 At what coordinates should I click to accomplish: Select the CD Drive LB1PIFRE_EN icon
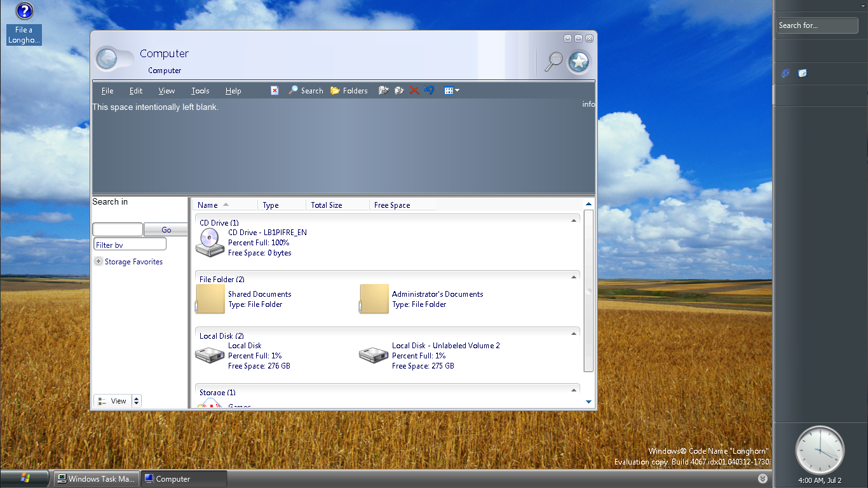point(209,243)
